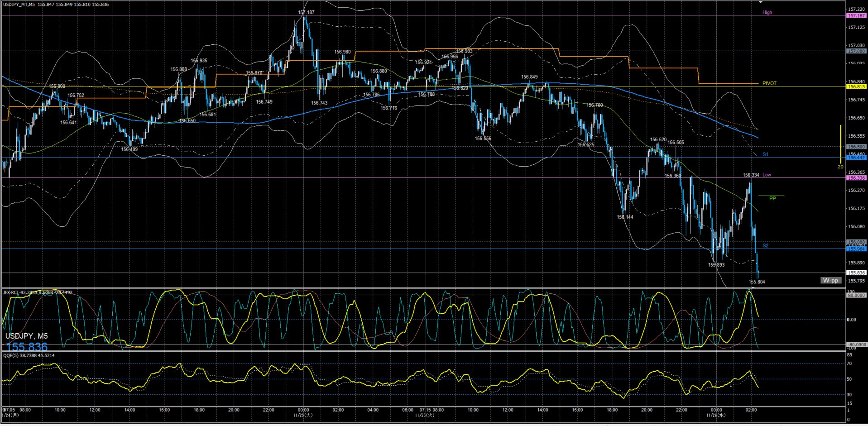Click the large blue 155.836 price display
This screenshot has width=868, height=426.
[x=26, y=347]
